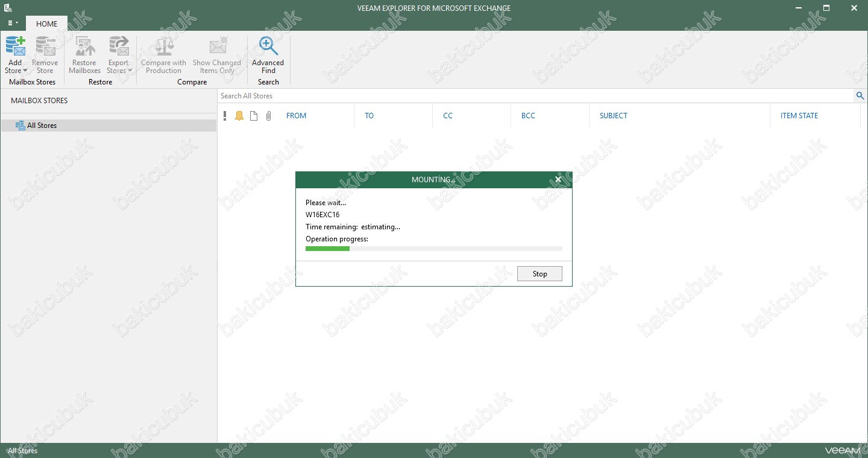The height and width of the screenshot is (458, 868).
Task: Click the Add Store database icon
Action: (15, 46)
